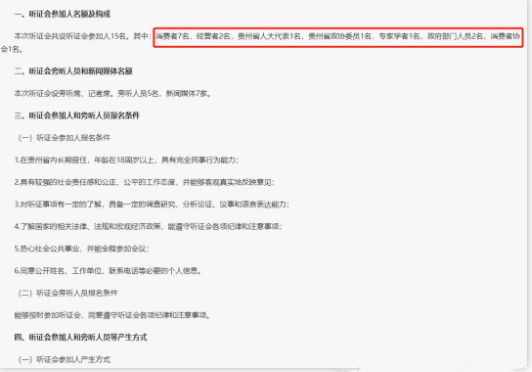Click subheading '（一）听证会参加人产生方式'

(x=64, y=359)
